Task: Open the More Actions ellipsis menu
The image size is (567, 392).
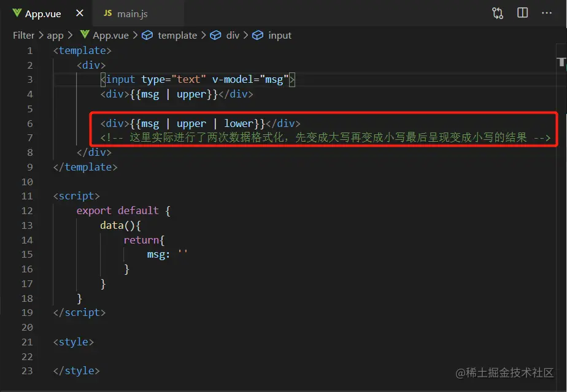Action: [547, 13]
